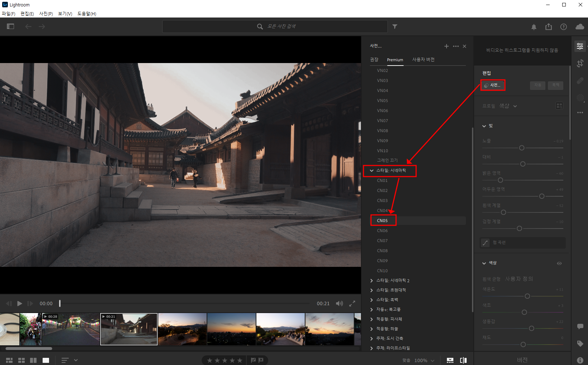Mute the video audio

pyautogui.click(x=339, y=303)
